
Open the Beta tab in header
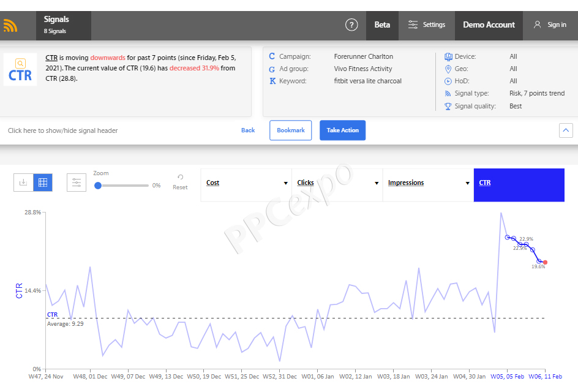382,25
